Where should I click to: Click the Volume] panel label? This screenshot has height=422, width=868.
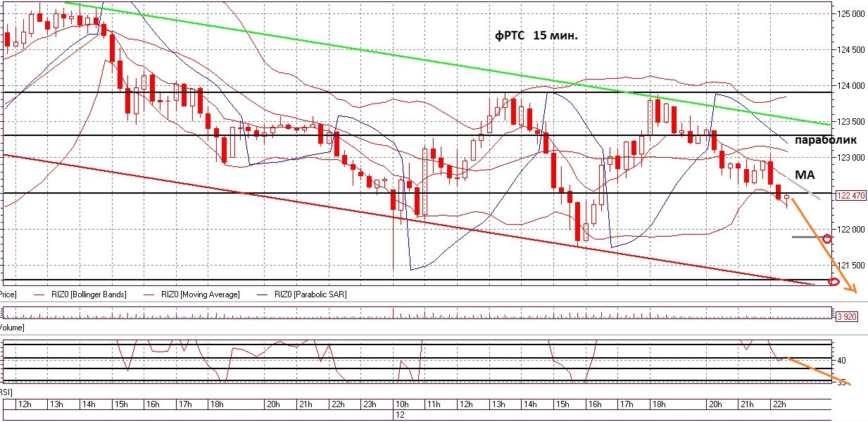tap(12, 328)
